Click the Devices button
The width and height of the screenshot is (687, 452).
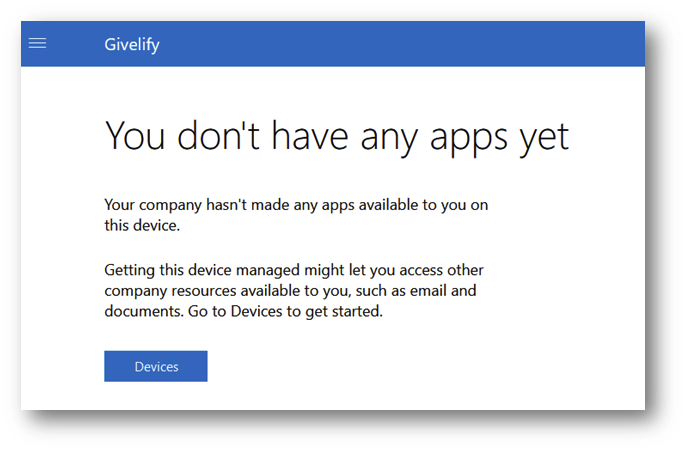tap(156, 366)
